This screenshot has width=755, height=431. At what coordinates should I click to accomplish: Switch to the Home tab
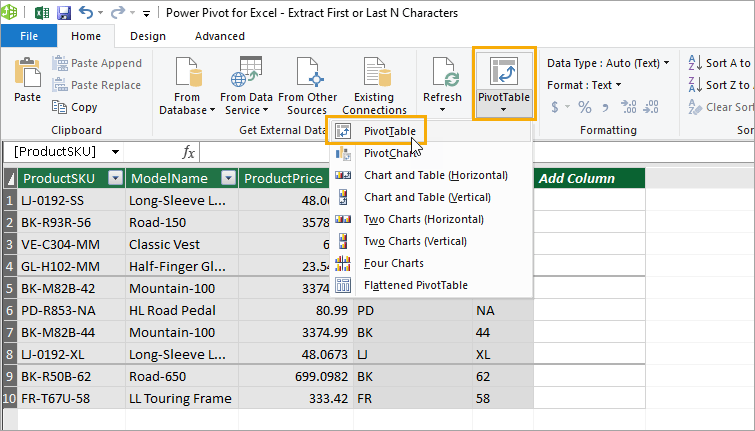(x=86, y=36)
